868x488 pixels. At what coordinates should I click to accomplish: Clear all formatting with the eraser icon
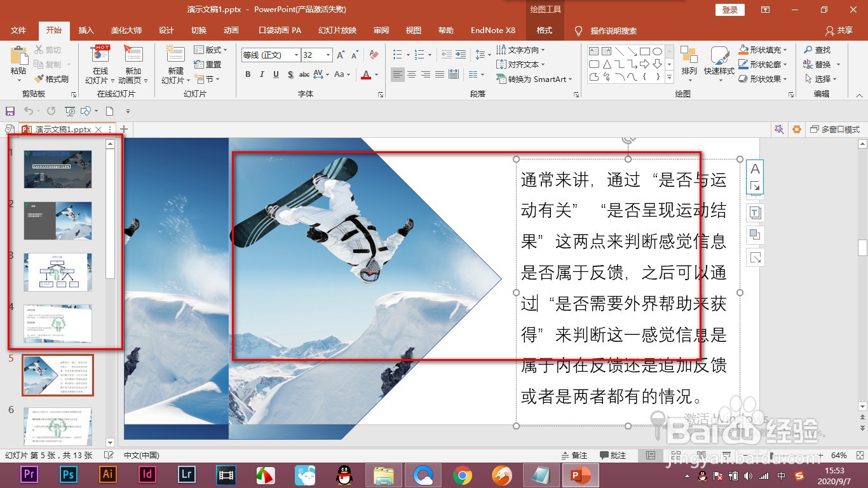pyautogui.click(x=374, y=55)
